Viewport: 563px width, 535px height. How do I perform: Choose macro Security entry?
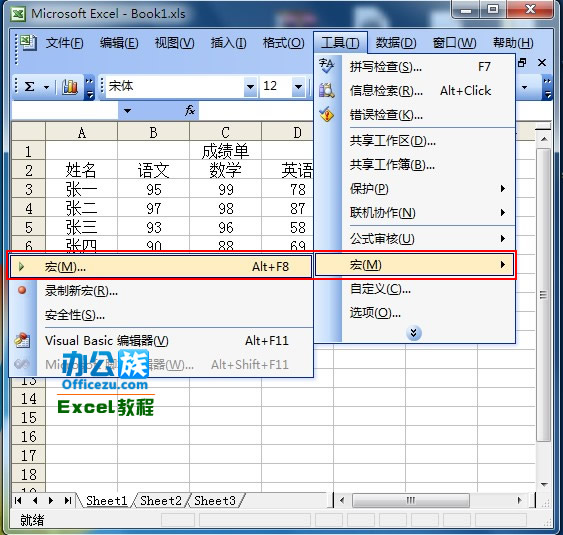(161, 315)
